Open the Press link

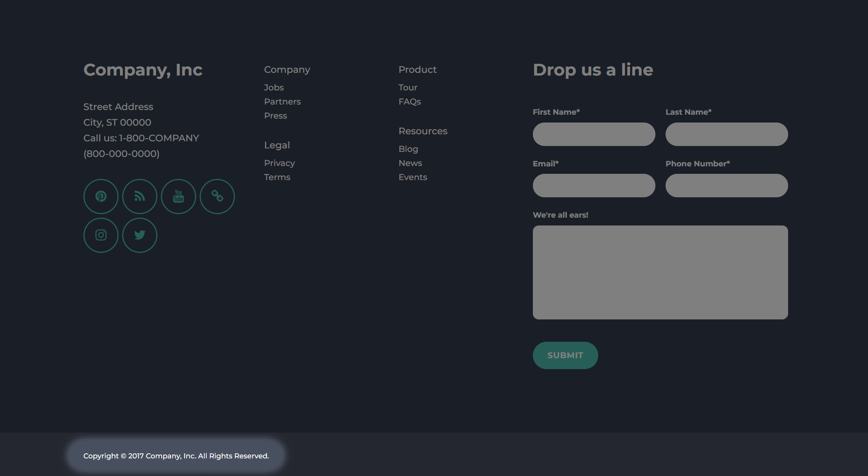pos(275,115)
